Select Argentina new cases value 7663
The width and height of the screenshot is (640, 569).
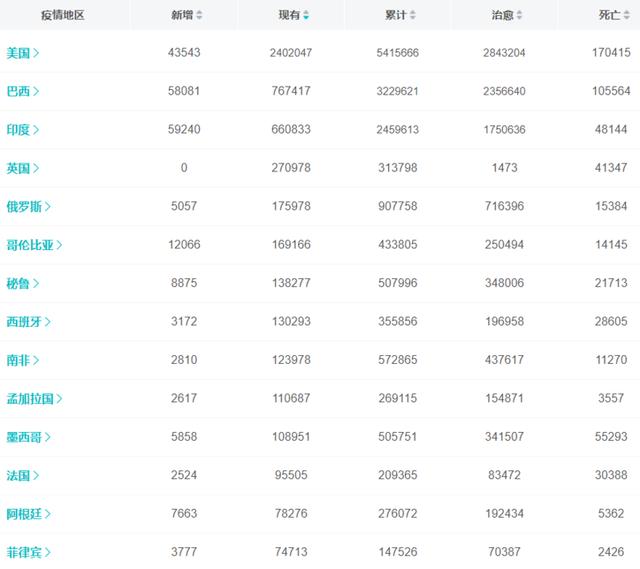pyautogui.click(x=184, y=513)
